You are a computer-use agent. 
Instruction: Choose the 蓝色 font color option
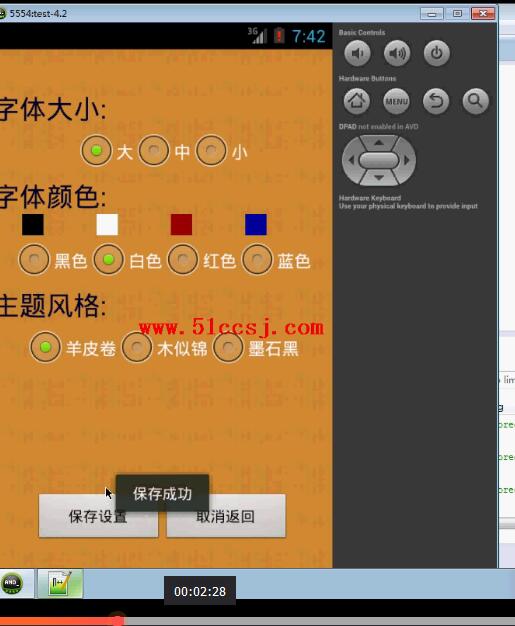pos(257,260)
